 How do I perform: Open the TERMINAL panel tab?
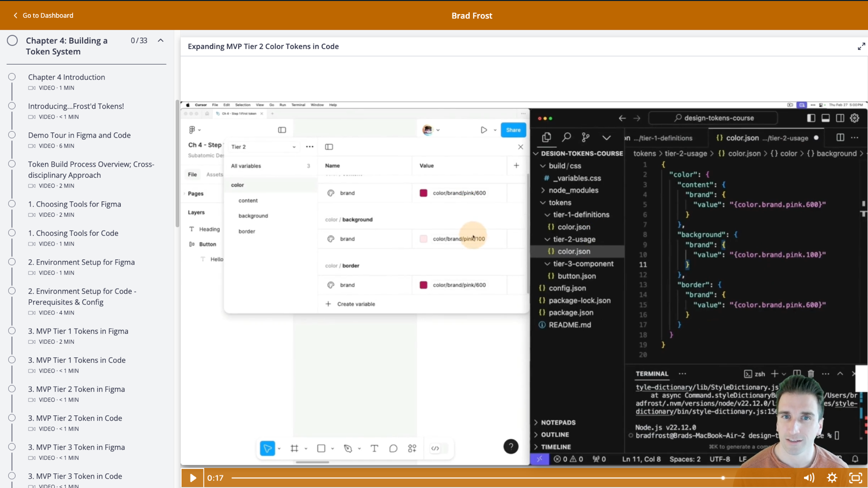[x=652, y=374]
